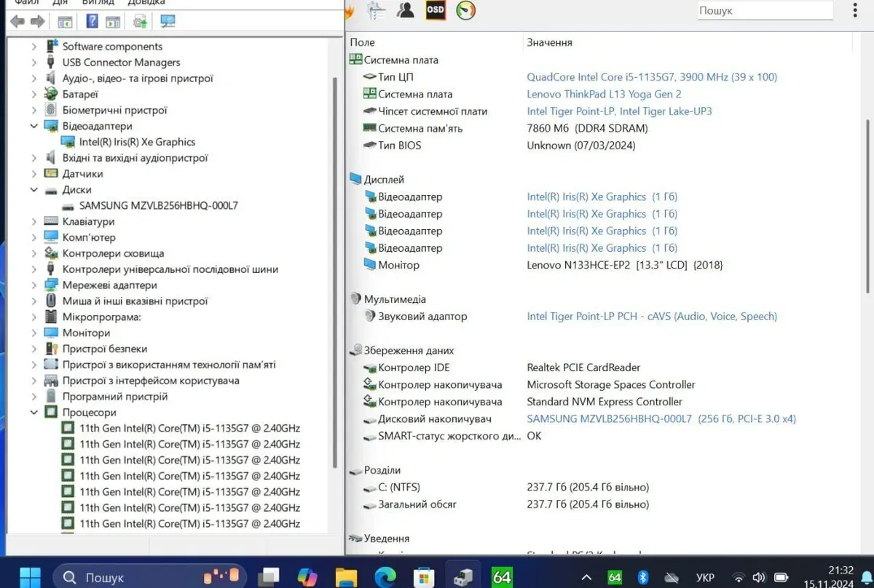The image size is (874, 588).
Task: Open Microsoft Edge from the taskbar
Action: tap(385, 577)
